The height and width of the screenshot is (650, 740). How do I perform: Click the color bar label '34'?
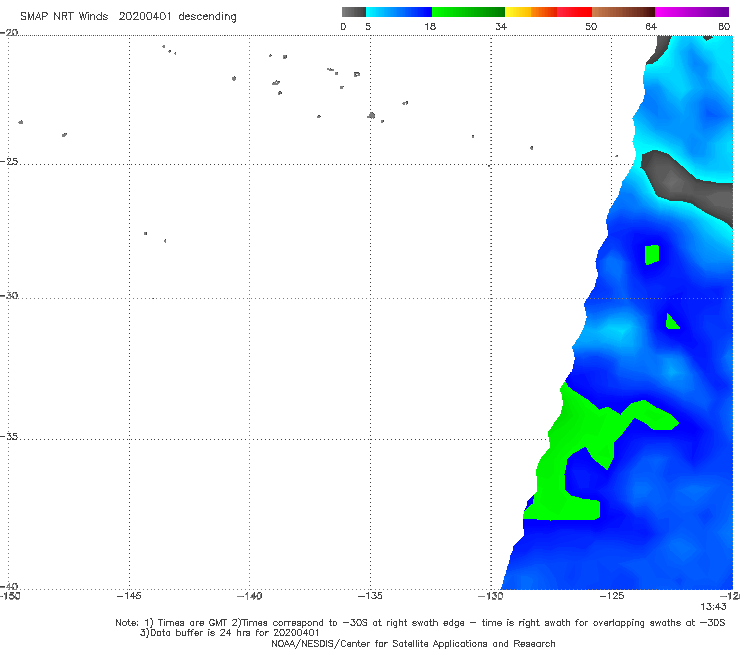click(x=501, y=27)
